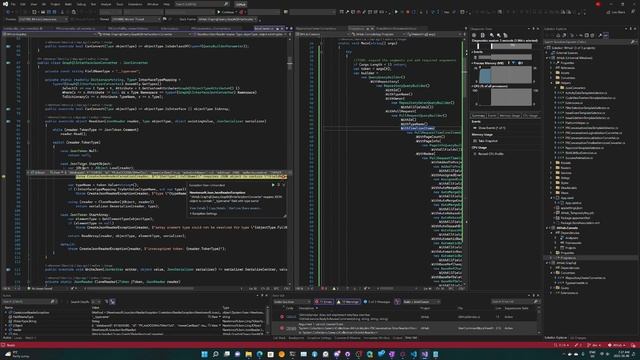The width and height of the screenshot is (640, 360).
Task: Click Take Snapshot link
Action: (x=487, y=141)
